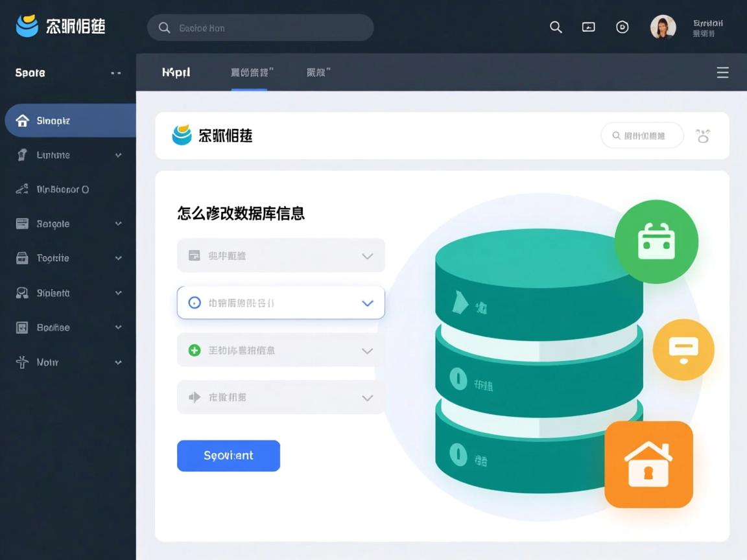This screenshot has height=560, width=747.
Task: Click the green padlock badge on the illustration
Action: pos(656,240)
